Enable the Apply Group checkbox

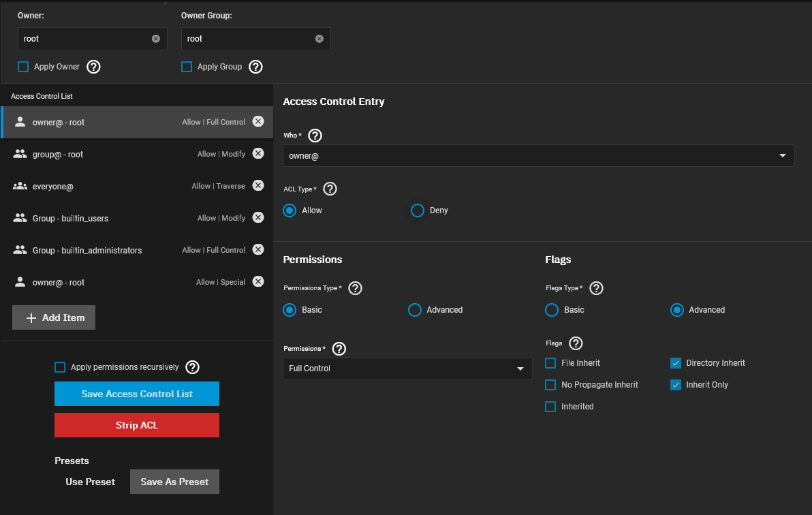pyautogui.click(x=187, y=67)
